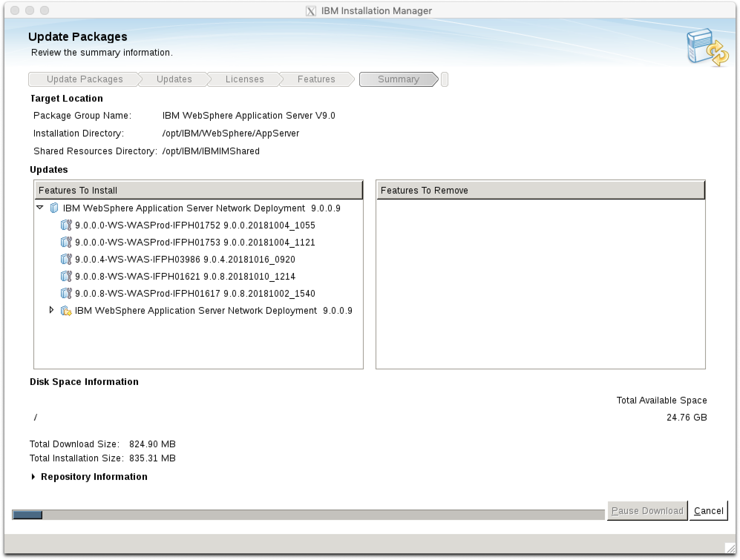Collapse the top WebSphere Network Deployment node
740x560 pixels.
coord(40,208)
